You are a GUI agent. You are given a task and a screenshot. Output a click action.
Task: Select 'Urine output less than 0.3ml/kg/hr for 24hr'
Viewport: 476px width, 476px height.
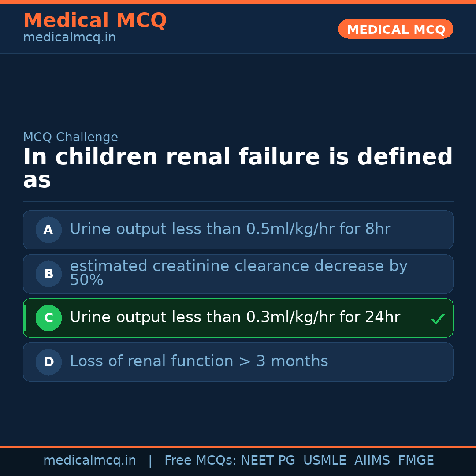(x=234, y=317)
